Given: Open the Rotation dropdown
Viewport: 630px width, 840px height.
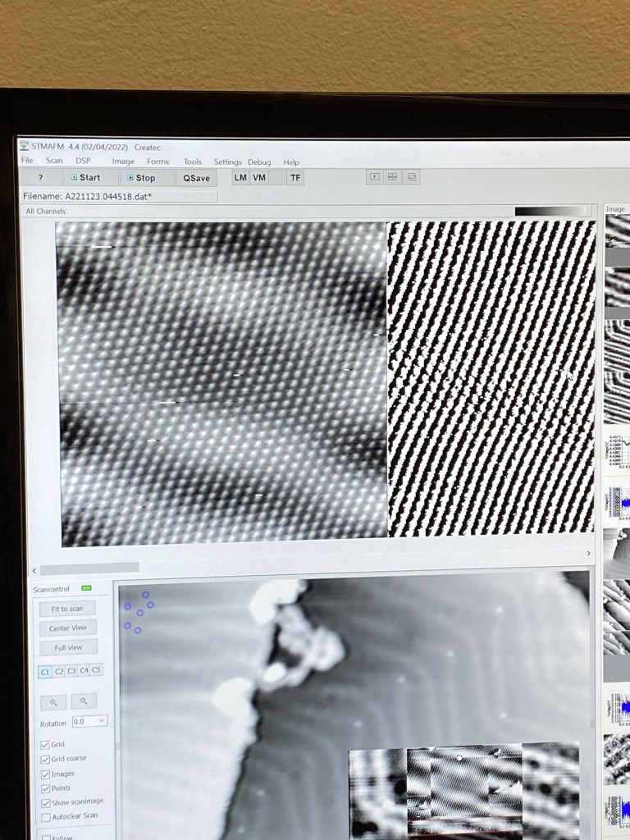Looking at the screenshot, I should [89, 721].
